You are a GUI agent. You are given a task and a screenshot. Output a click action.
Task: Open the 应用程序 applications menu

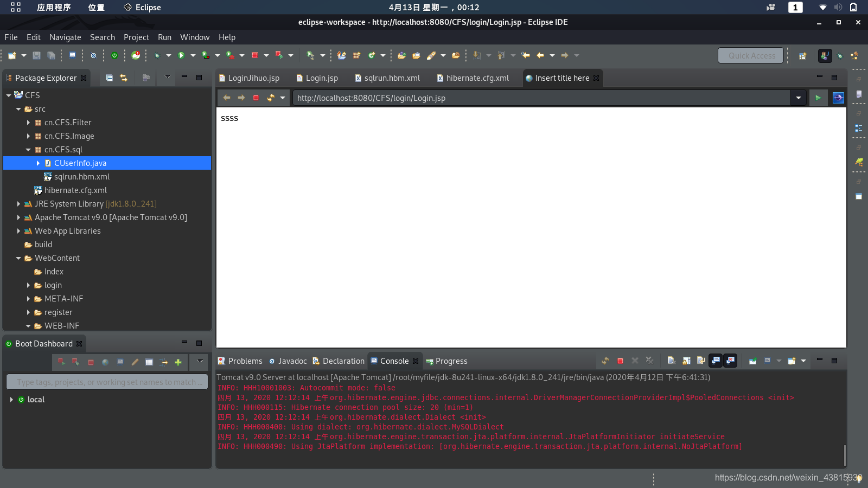click(x=54, y=7)
